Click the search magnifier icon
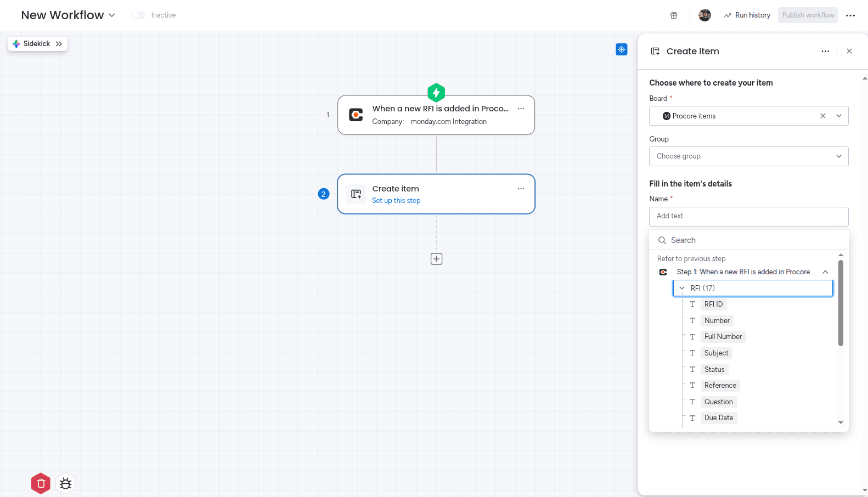 coord(662,240)
